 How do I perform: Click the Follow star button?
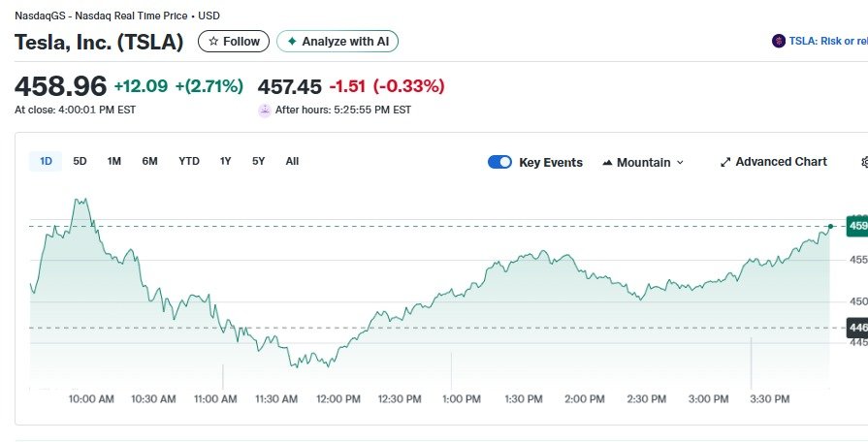tap(234, 42)
